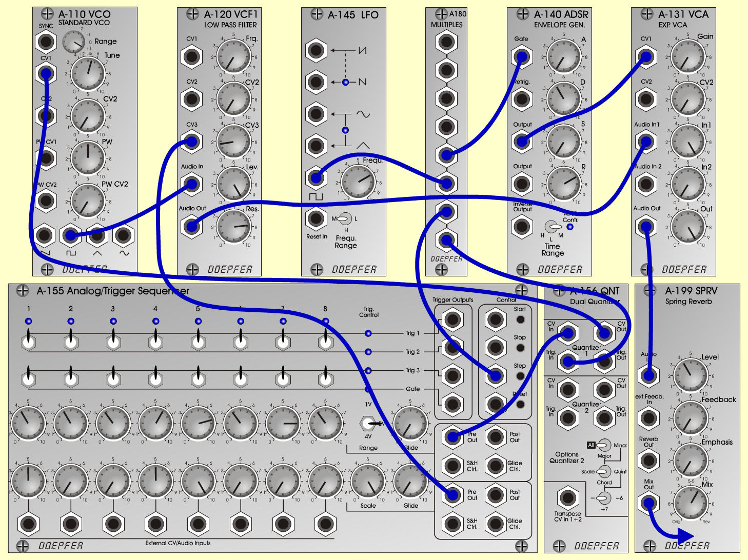Click the Inverse Output jack on the A-140 ADSR

[x=522, y=226]
